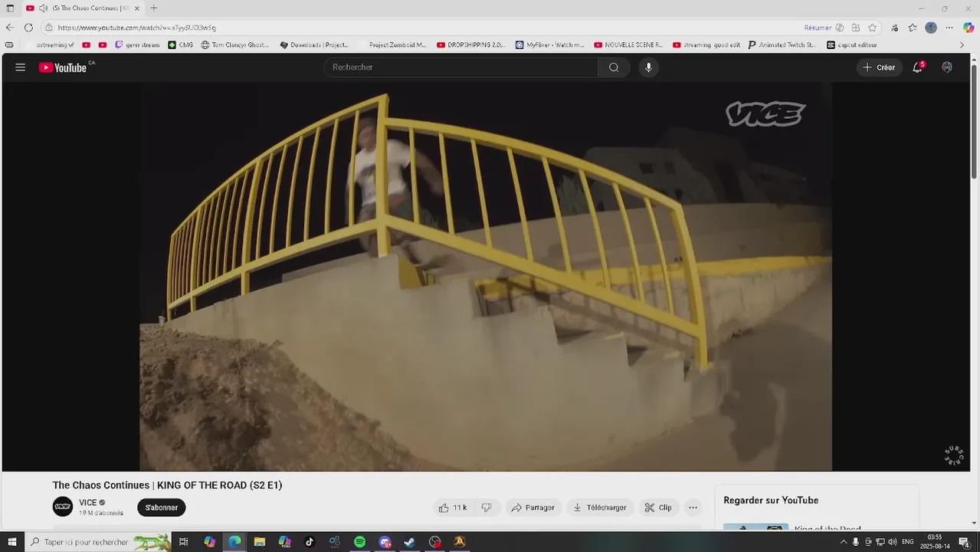The height and width of the screenshot is (552, 980).
Task: Open Steam from the taskbar
Action: click(x=410, y=542)
